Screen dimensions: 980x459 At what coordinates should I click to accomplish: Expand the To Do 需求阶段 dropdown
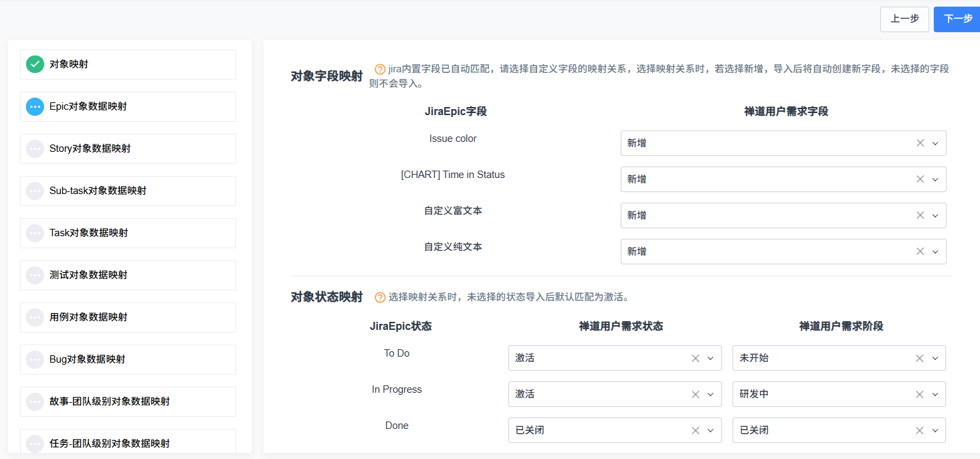[935, 358]
